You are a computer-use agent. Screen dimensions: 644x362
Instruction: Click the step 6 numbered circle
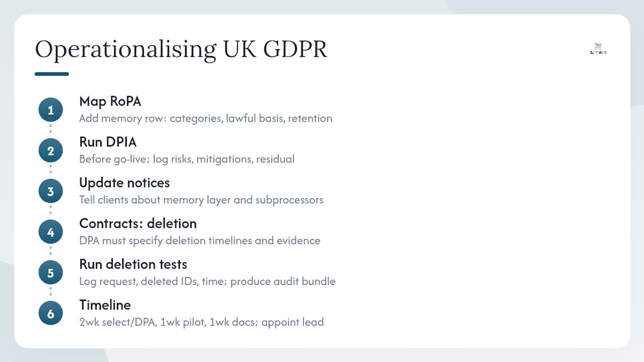pyautogui.click(x=51, y=314)
